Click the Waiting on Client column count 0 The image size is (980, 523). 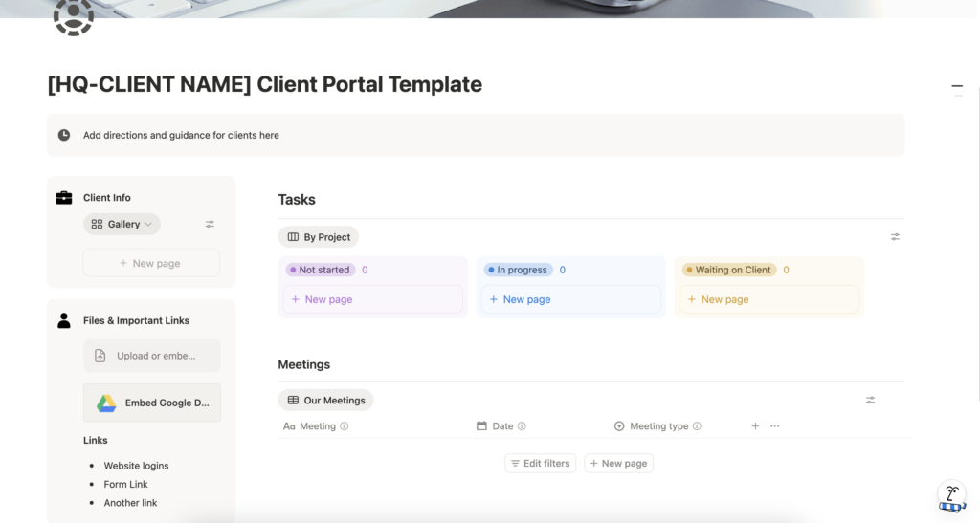point(787,270)
